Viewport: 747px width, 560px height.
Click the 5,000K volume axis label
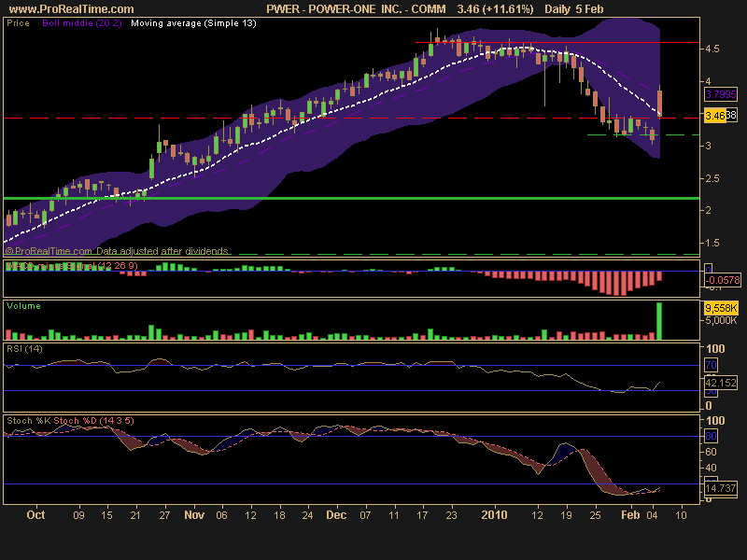tap(721, 320)
